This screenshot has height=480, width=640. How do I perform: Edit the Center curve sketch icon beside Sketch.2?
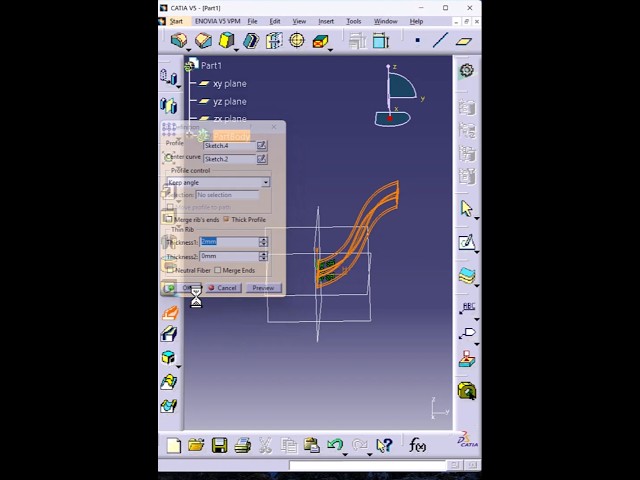[262, 159]
